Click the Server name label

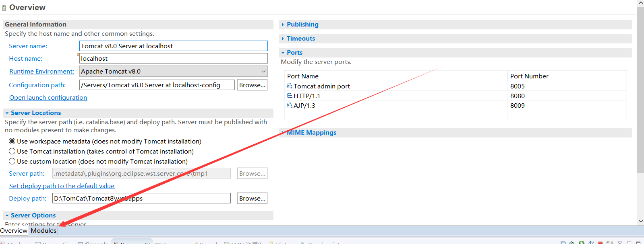click(x=28, y=46)
